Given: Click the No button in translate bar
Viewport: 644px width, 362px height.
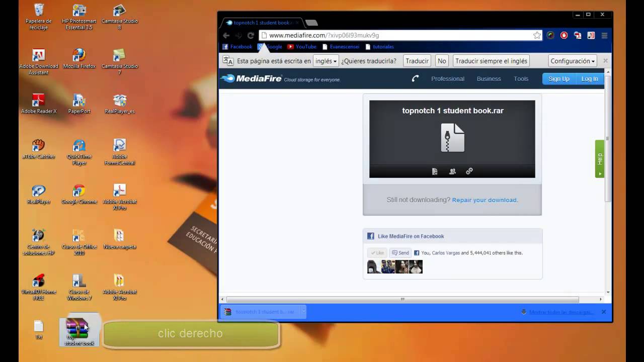Looking at the screenshot, I should (442, 61).
